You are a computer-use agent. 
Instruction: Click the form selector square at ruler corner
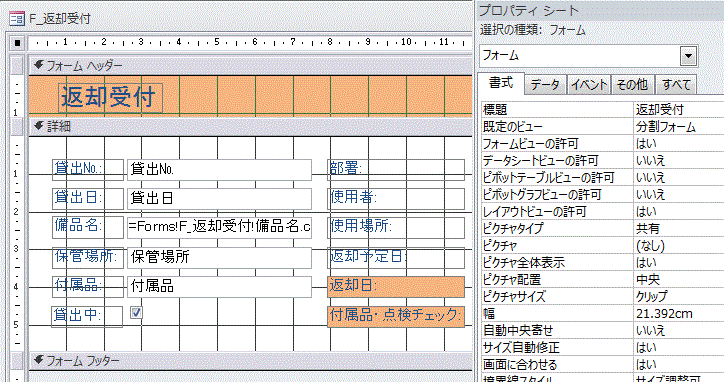point(17,43)
